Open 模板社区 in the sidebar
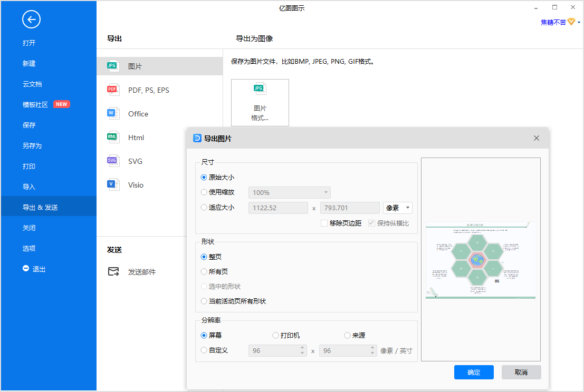Viewport: 584px width, 392px height. (x=35, y=105)
